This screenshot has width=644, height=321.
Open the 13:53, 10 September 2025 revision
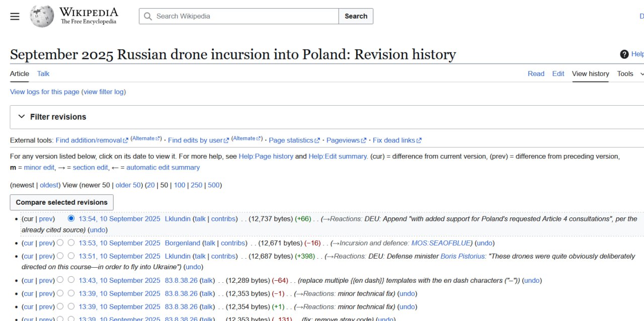pos(119,243)
